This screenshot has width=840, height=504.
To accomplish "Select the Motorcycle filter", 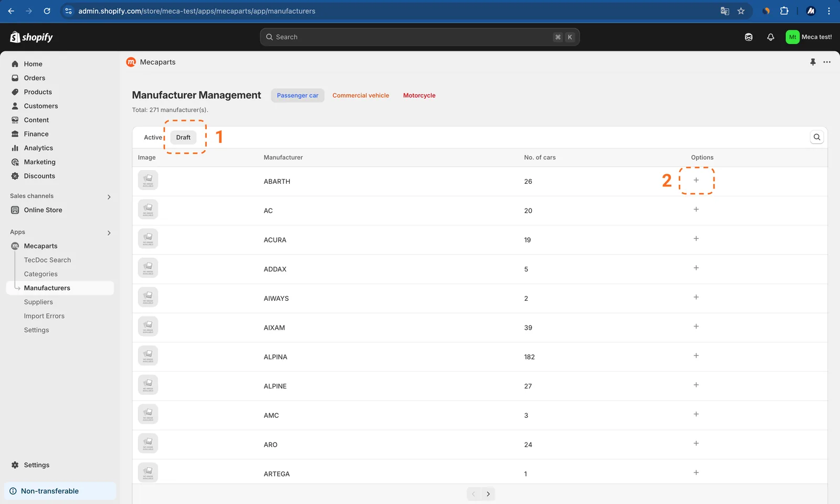I will coord(419,96).
